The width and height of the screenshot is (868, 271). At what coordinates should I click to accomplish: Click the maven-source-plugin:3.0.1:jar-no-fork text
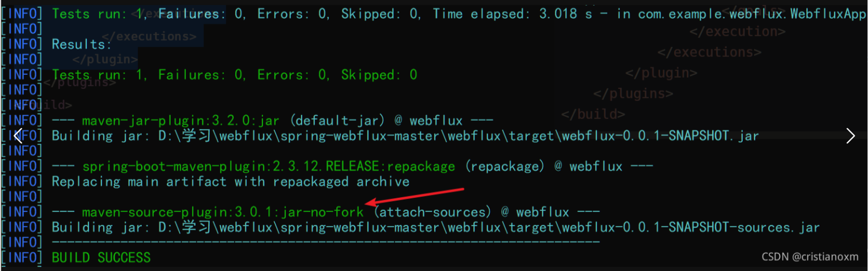[x=223, y=212]
